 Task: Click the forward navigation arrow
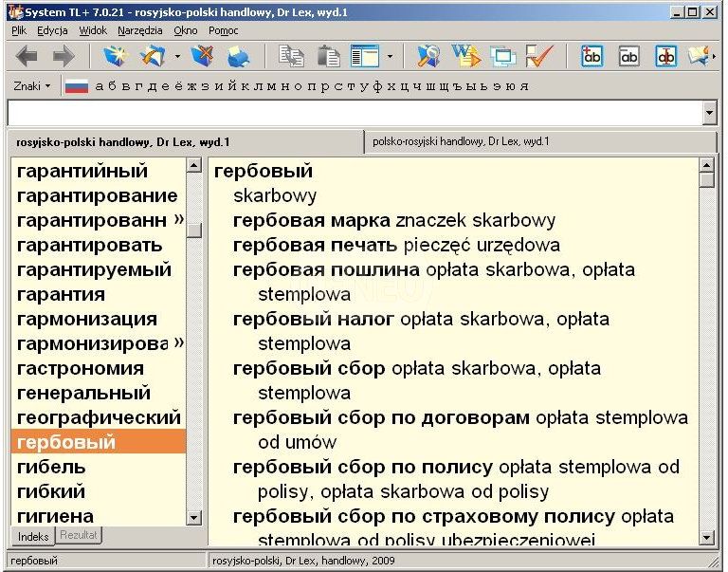coord(63,57)
